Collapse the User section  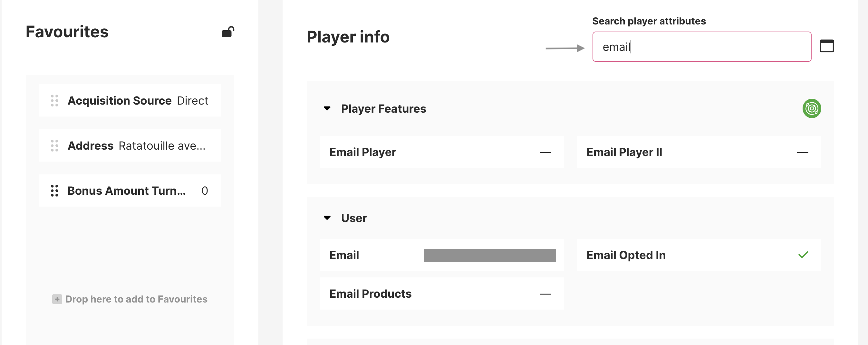tap(327, 218)
